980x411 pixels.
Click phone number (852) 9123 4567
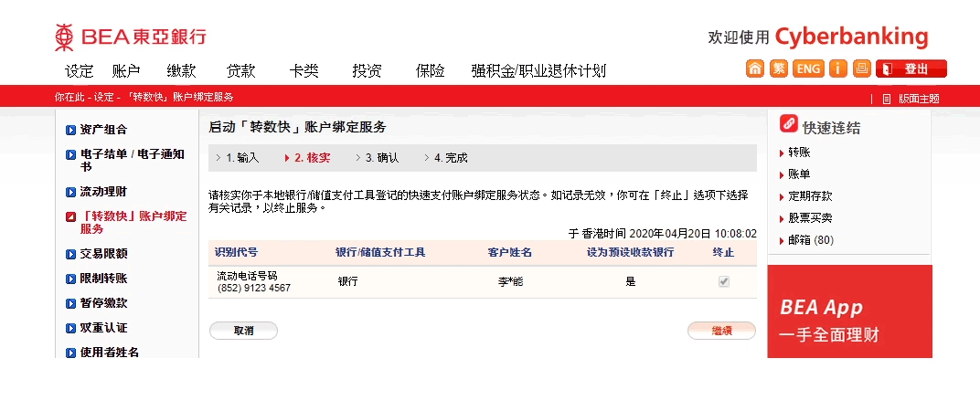click(x=254, y=289)
